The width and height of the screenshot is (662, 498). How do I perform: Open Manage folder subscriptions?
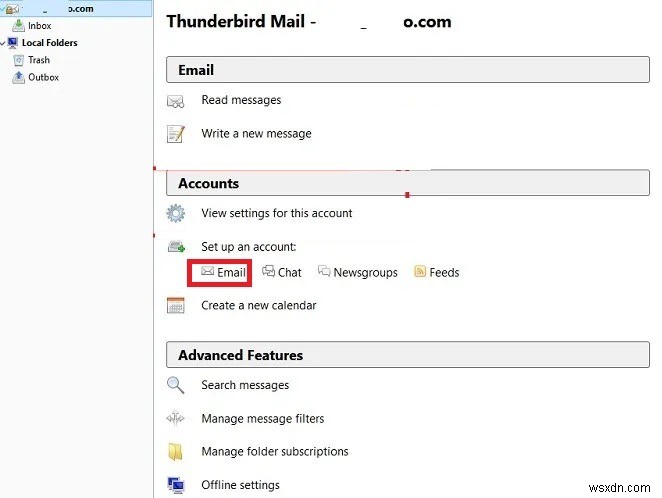[x=274, y=452]
